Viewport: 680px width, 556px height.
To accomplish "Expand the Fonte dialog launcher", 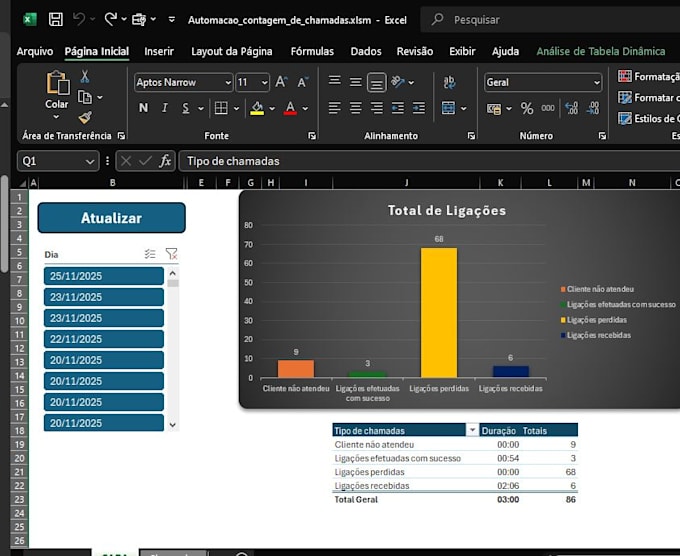I will click(312, 136).
